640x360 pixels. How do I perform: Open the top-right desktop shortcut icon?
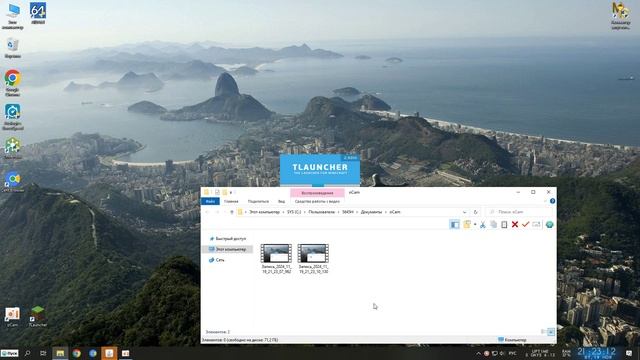[x=620, y=16]
